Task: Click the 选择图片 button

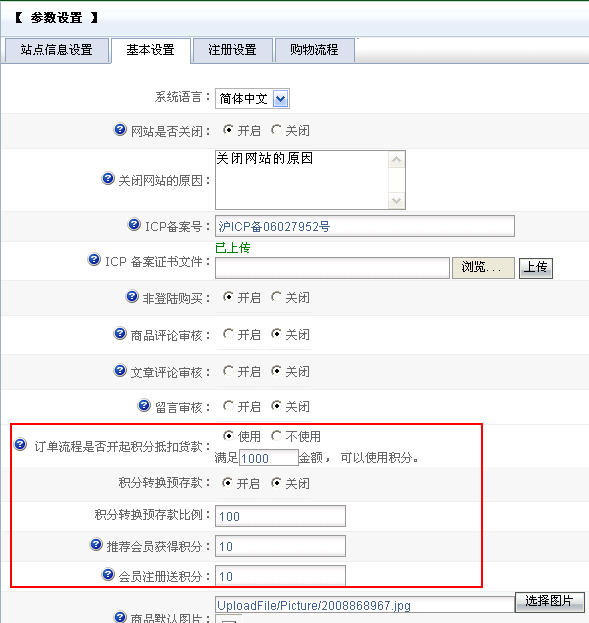Action: click(x=549, y=601)
